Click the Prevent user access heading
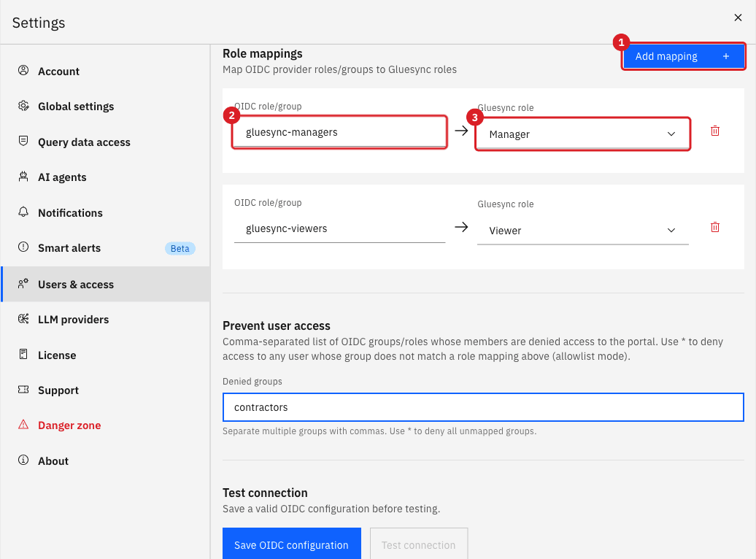Screen dimensions: 756x559 (x=277, y=325)
